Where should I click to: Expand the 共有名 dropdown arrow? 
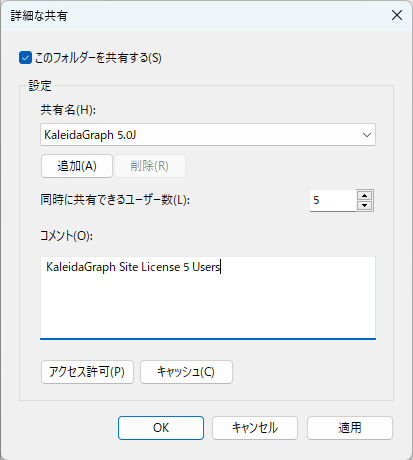(367, 135)
